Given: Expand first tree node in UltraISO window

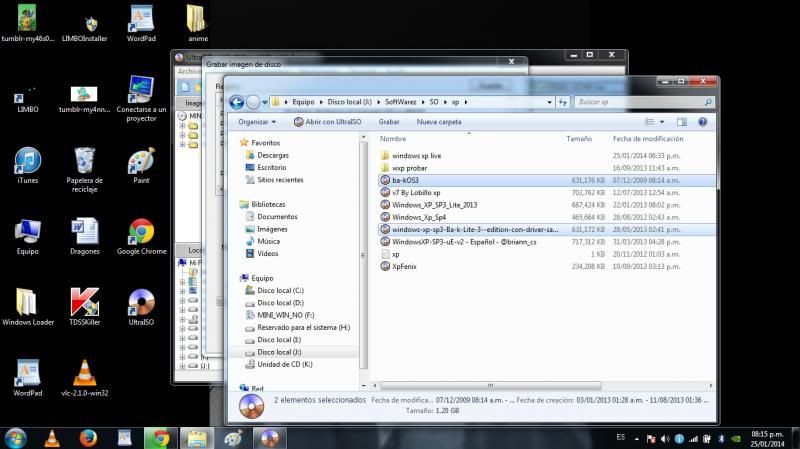Looking at the screenshot, I should (x=182, y=126).
